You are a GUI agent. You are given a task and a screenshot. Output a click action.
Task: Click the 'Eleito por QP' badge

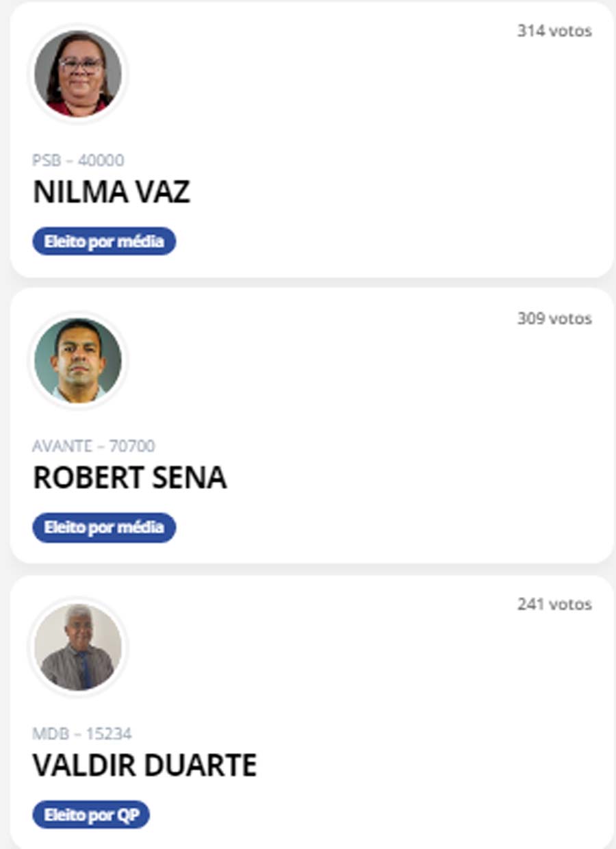[x=91, y=815]
